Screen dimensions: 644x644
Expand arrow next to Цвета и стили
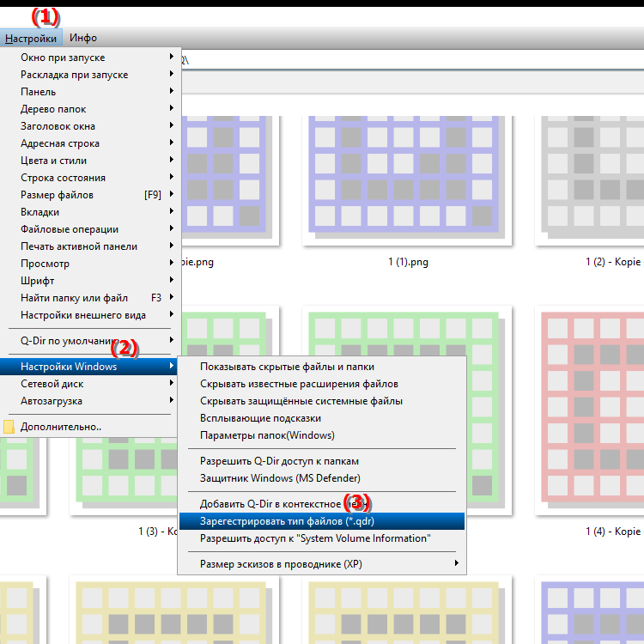coord(172,160)
